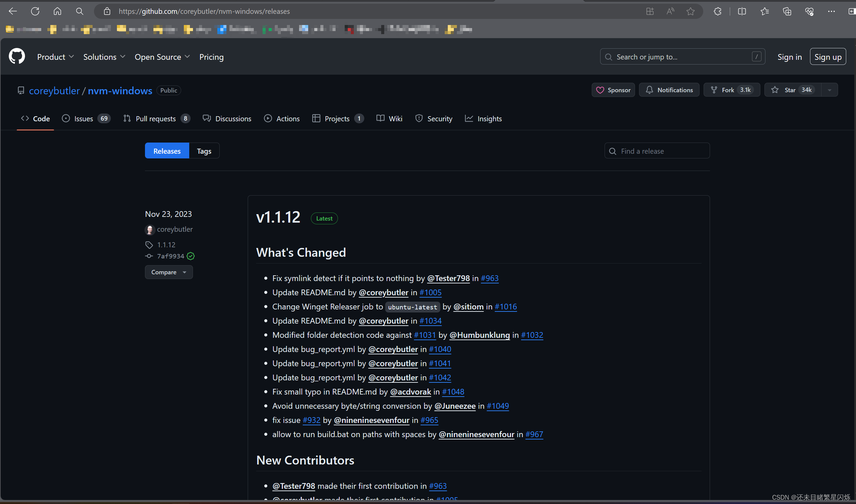The width and height of the screenshot is (856, 504).
Task: Open browser extensions puzzle icon
Action: coord(717,11)
